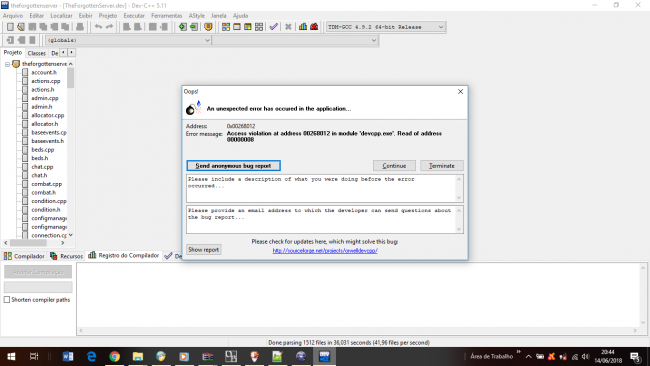650x366 pixels.
Task: Open the Executar menu
Action: pos(134,15)
